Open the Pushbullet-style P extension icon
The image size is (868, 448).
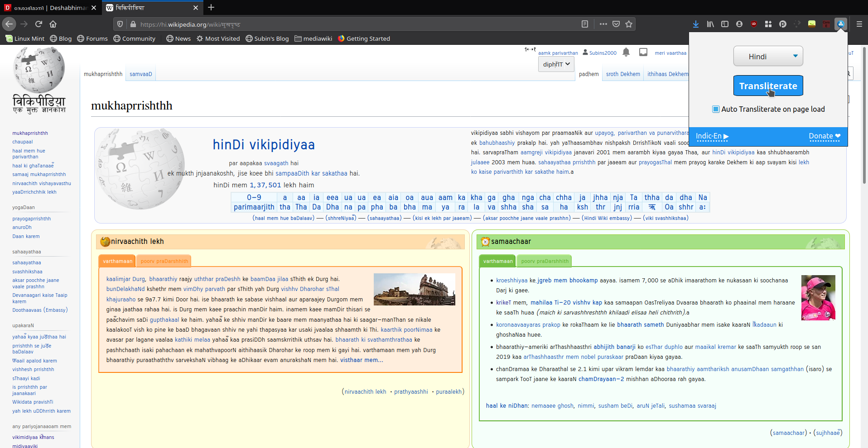pos(783,24)
